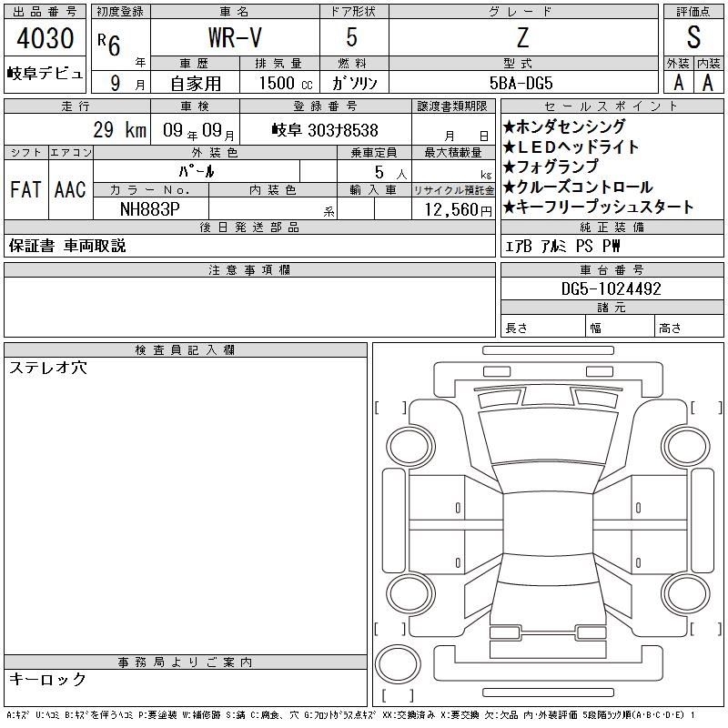Viewport: 728px width, 728px height.
Task: Select the fuel type ガソリン
Action: 354,83
